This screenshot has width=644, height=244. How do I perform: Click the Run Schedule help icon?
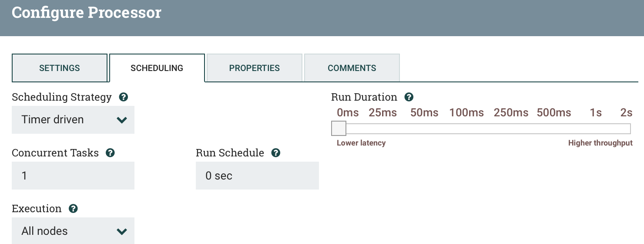click(276, 153)
